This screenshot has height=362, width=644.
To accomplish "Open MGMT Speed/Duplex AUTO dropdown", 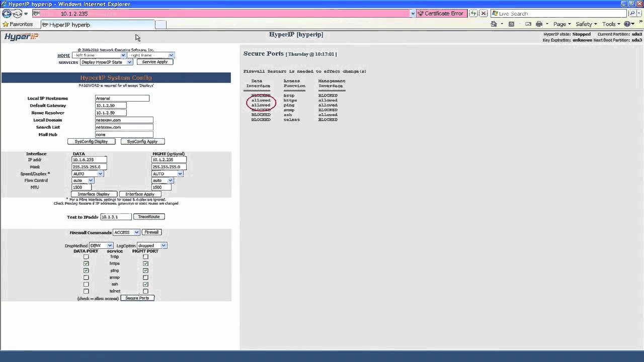I will (x=167, y=174).
